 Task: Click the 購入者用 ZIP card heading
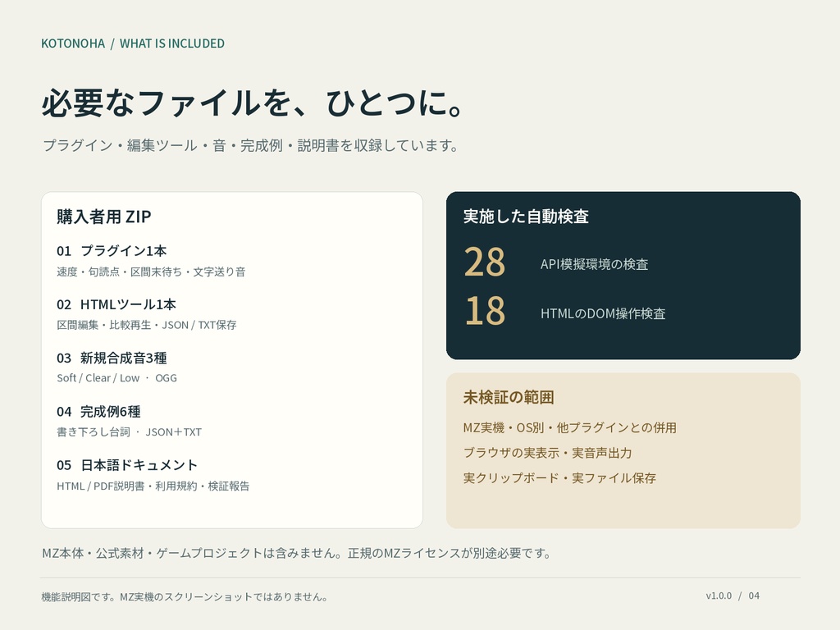click(x=104, y=217)
